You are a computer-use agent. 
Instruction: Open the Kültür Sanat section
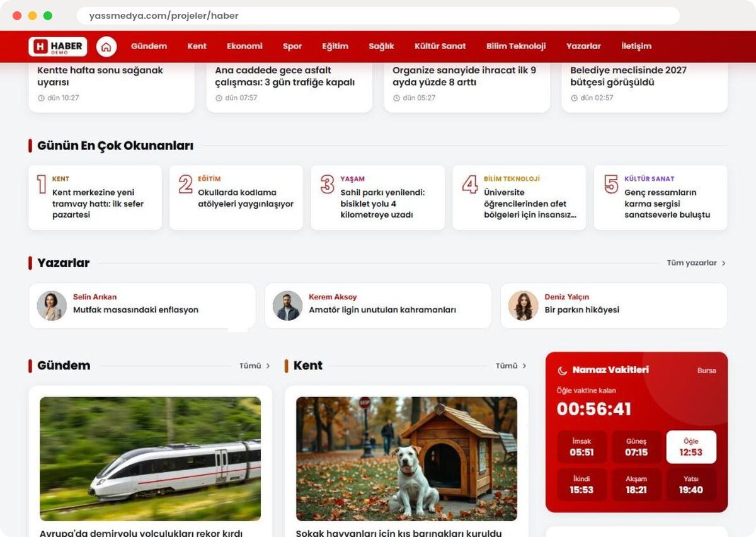[x=440, y=47]
